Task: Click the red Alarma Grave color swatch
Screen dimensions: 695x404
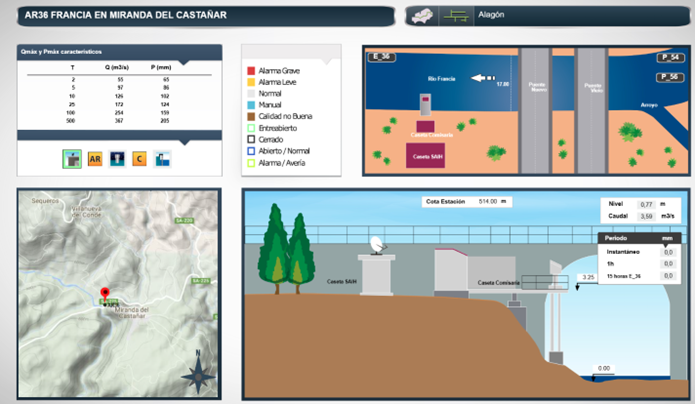Action: pos(251,71)
